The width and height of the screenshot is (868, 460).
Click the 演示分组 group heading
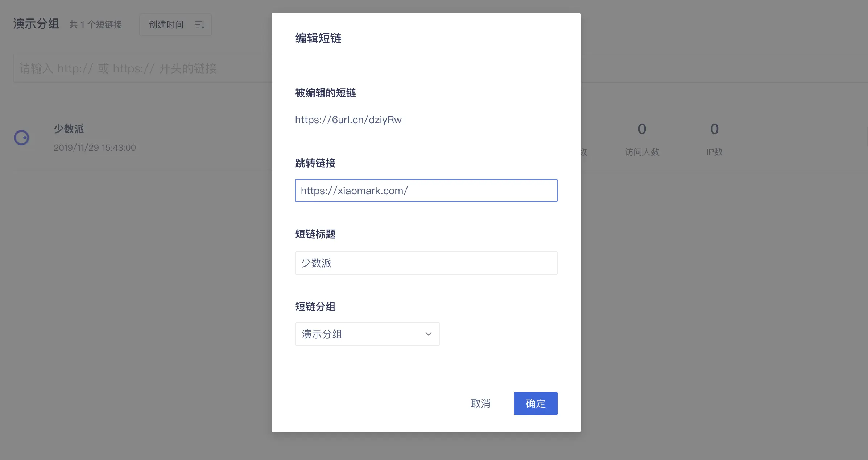(36, 24)
